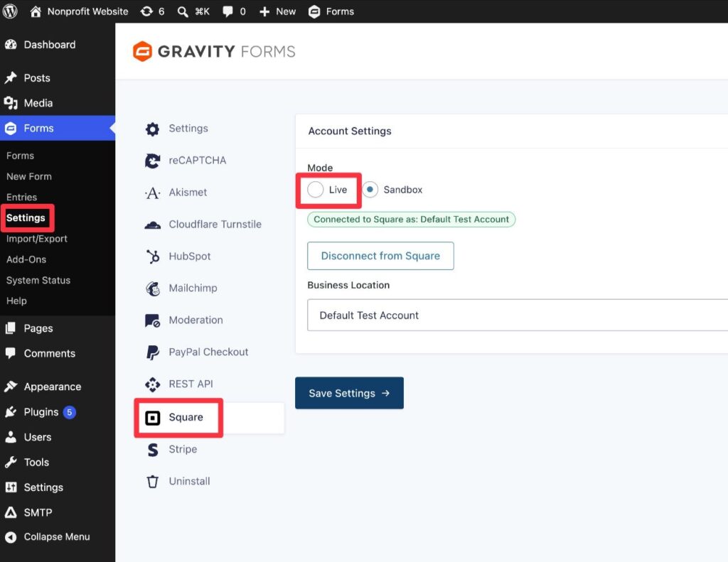
Task: Click the Mailchimp monkey icon
Action: point(152,288)
